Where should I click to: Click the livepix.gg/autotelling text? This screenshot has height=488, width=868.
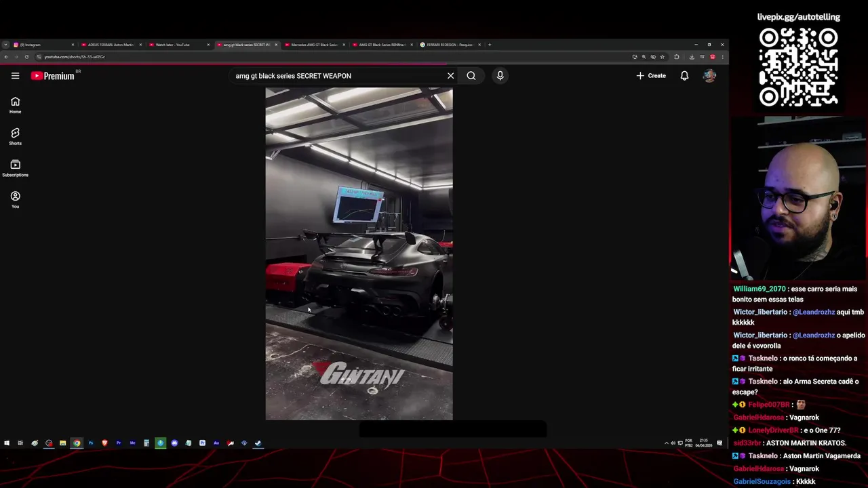pos(798,17)
